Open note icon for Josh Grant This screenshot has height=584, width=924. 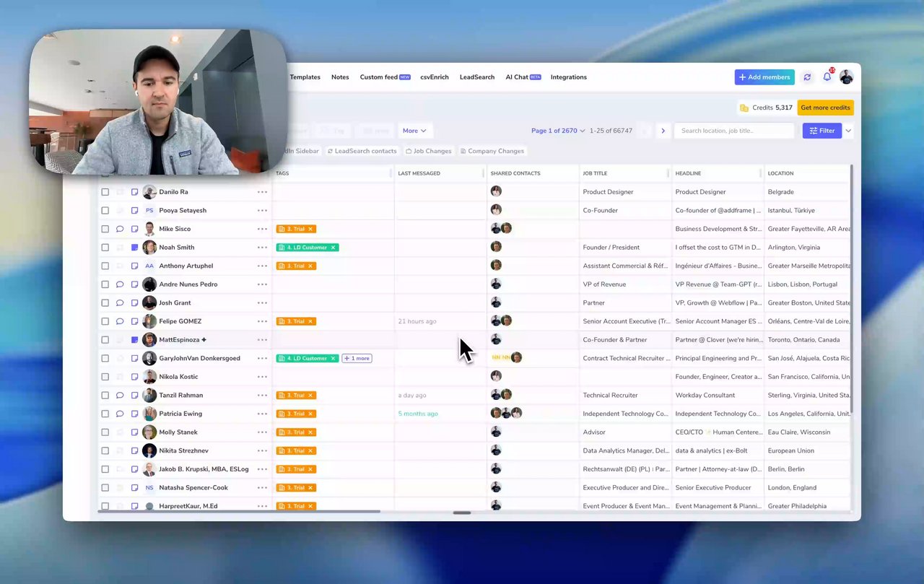[134, 303]
